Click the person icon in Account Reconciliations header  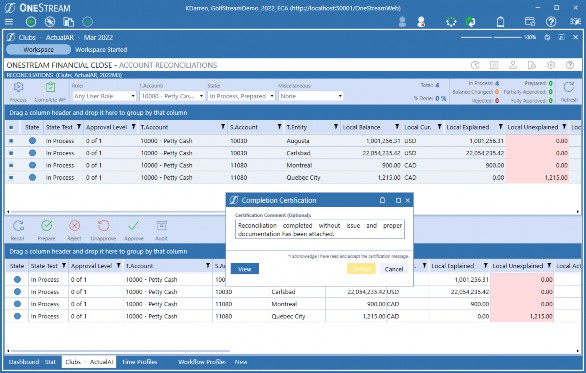pyautogui.click(x=513, y=65)
